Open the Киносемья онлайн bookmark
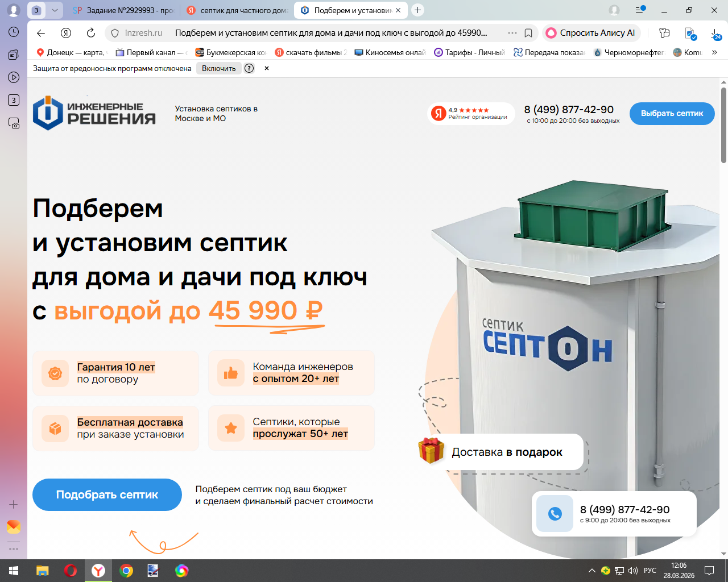 pos(390,52)
